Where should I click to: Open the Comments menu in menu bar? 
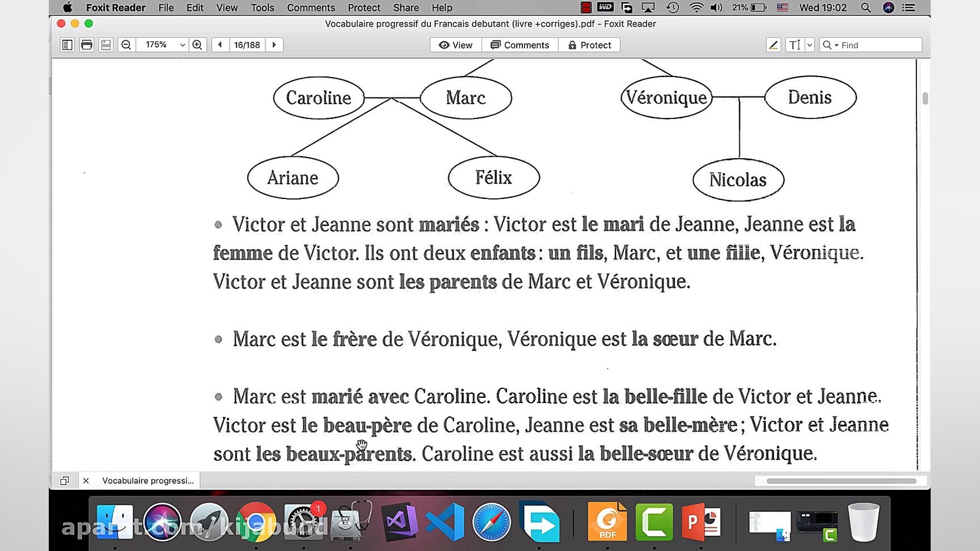coord(311,7)
